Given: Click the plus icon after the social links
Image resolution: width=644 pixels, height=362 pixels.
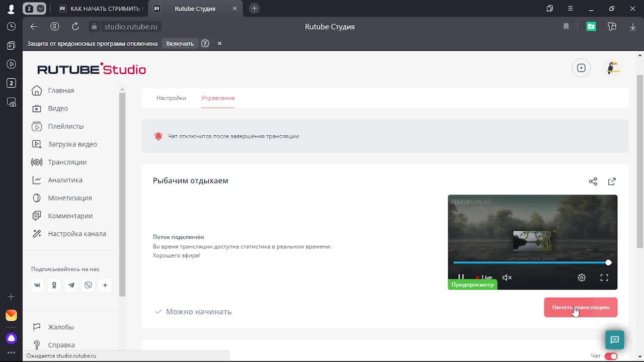Looking at the screenshot, I should pos(105,285).
